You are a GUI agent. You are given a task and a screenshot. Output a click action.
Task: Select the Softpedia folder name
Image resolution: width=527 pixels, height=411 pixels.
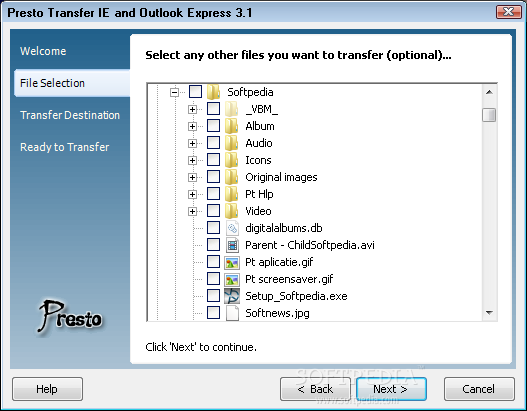click(x=250, y=92)
